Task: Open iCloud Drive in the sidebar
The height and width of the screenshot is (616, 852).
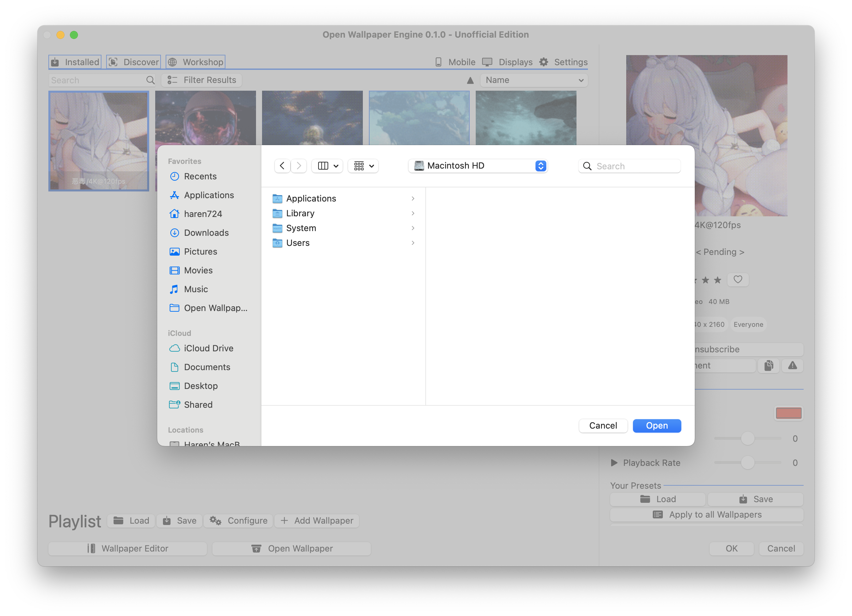Action: point(208,348)
